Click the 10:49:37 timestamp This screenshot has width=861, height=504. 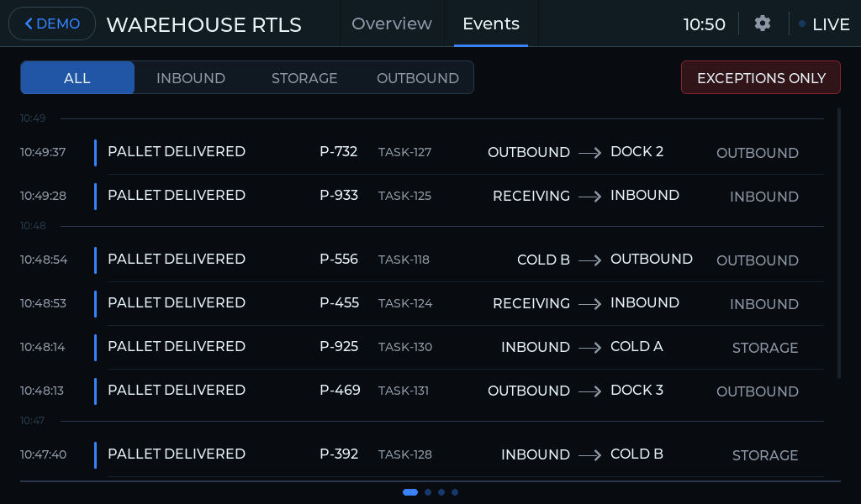point(43,152)
